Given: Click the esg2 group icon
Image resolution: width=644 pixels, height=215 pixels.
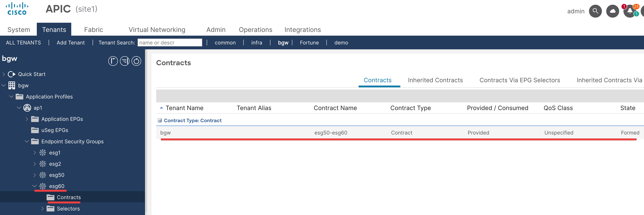Looking at the screenshot, I should [42, 164].
